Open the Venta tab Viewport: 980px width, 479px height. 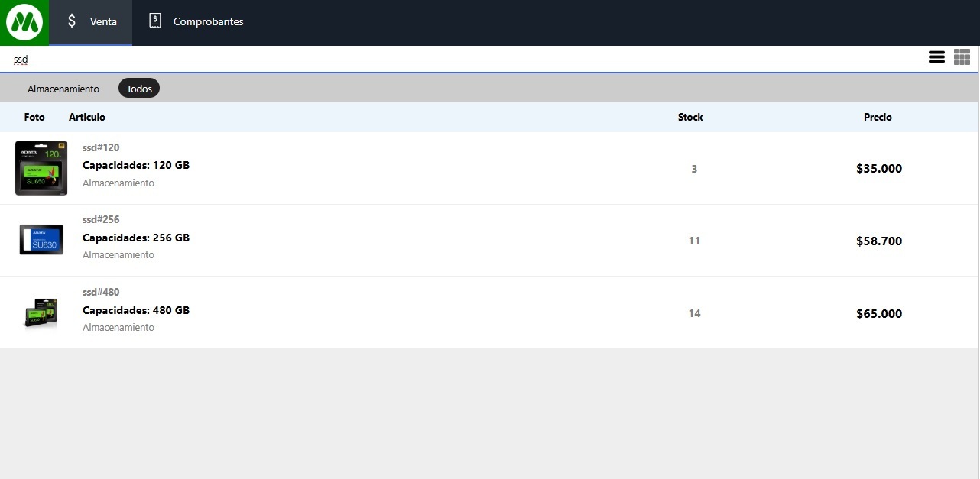tap(103, 21)
